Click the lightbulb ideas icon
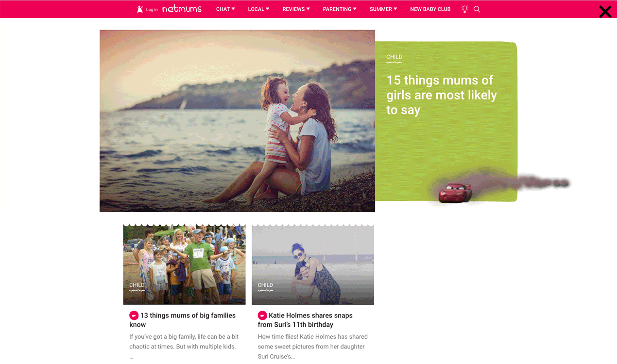617x364 pixels. click(464, 9)
